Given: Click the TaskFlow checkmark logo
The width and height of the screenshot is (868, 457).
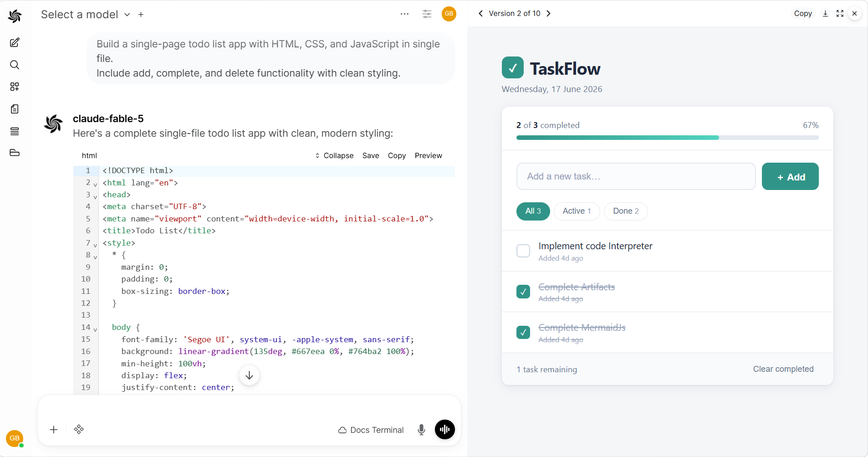Looking at the screenshot, I should [513, 67].
